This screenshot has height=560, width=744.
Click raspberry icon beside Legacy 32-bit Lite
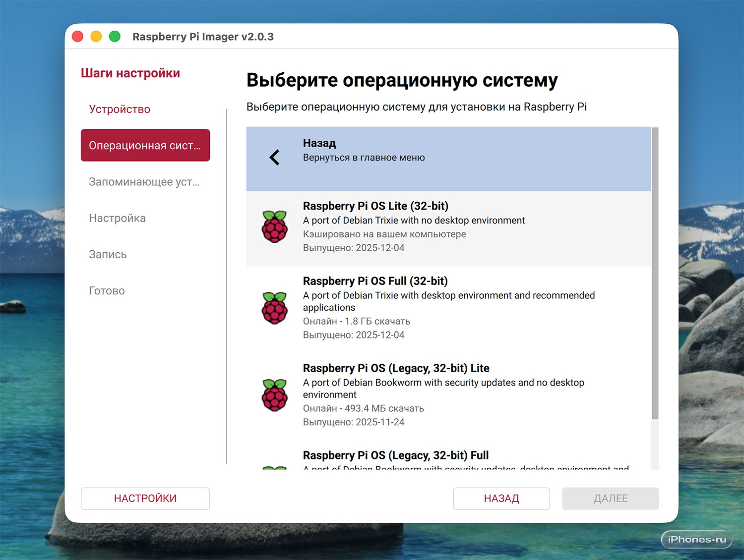coord(274,395)
